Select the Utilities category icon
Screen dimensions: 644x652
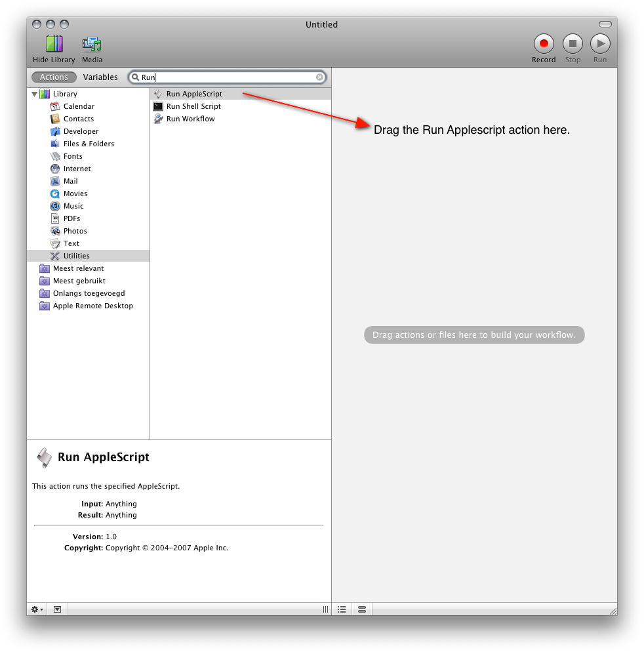pyautogui.click(x=55, y=256)
